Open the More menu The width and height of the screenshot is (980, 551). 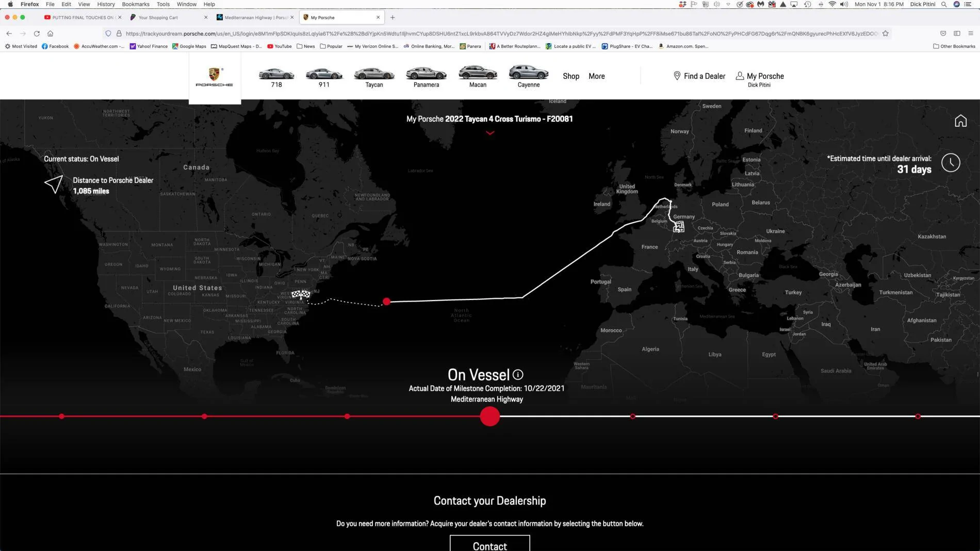coord(597,76)
